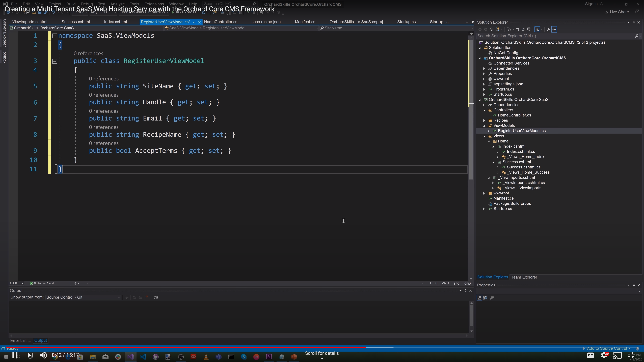Image resolution: width=644 pixels, height=362 pixels.
Task: Toggle Track Active Item view button
Action: click(x=537, y=29)
